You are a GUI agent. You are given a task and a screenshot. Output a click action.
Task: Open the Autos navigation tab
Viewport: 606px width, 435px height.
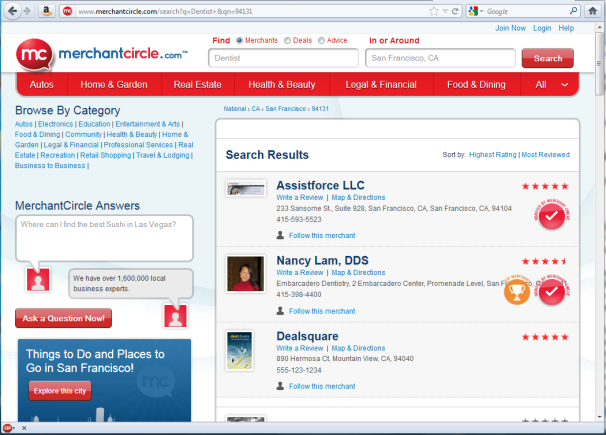tap(42, 85)
